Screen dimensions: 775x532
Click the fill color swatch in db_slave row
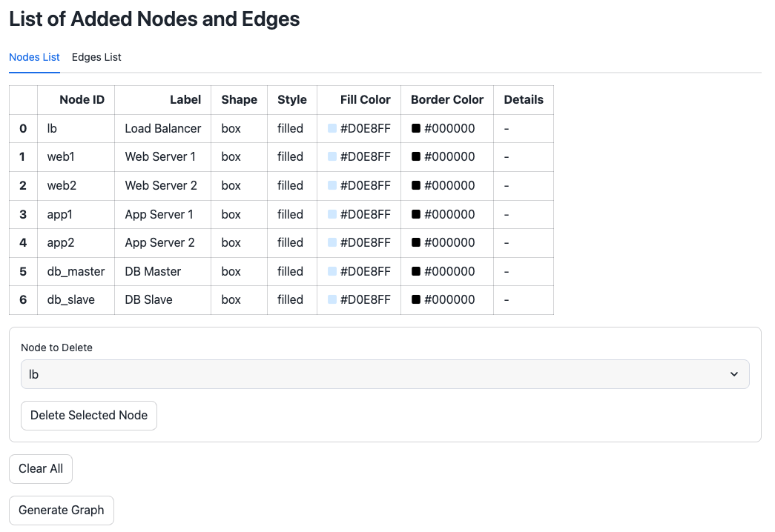click(332, 300)
